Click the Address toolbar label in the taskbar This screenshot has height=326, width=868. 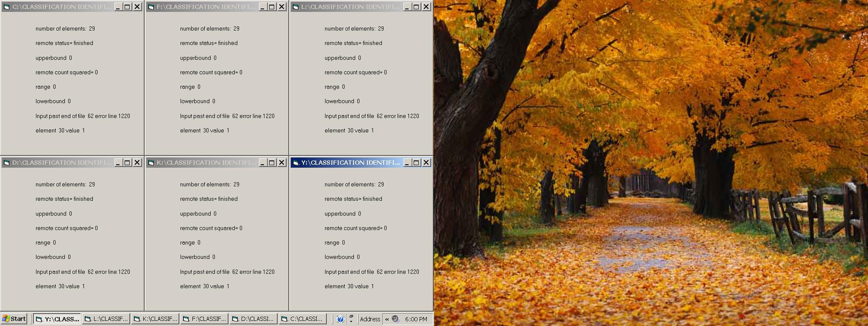click(370, 319)
